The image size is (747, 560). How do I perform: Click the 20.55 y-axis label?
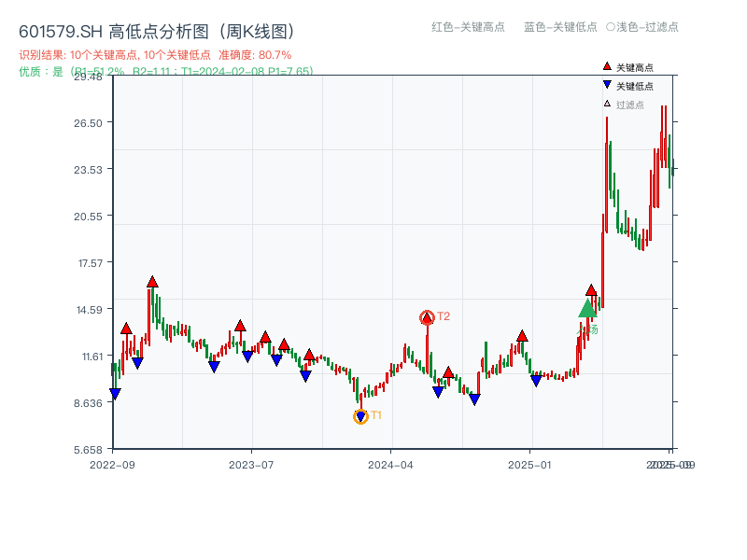click(x=88, y=217)
